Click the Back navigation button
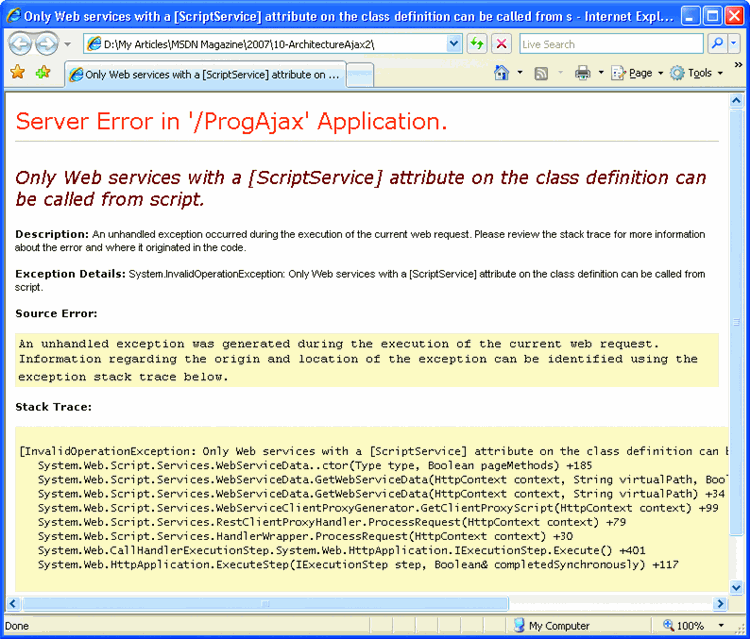 click(20, 44)
